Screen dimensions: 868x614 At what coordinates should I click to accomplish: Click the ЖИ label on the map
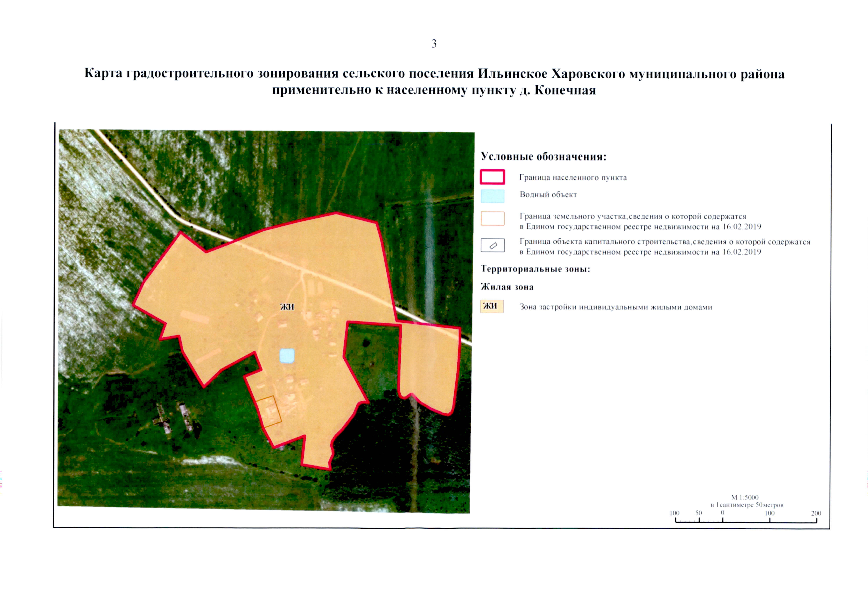[x=287, y=307]
